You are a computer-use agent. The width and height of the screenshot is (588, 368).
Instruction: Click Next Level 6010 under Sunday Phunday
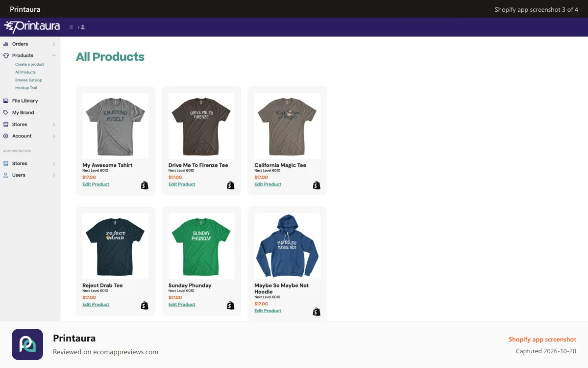tap(181, 291)
